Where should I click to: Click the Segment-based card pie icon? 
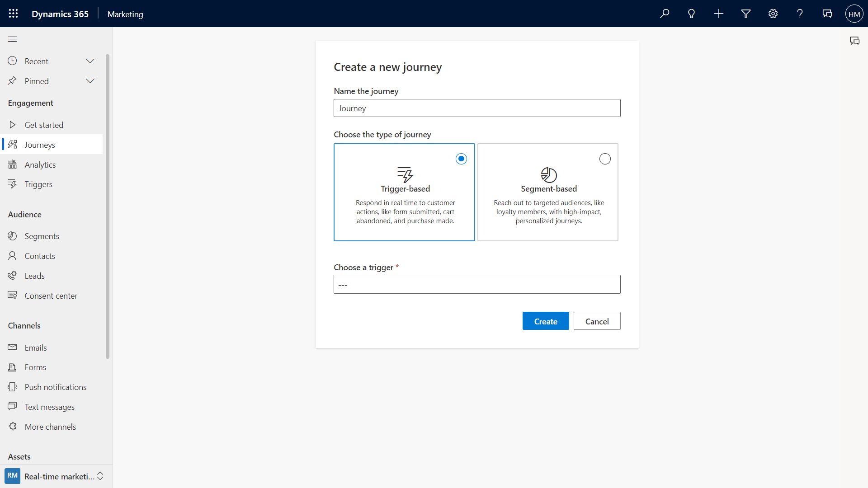click(549, 174)
